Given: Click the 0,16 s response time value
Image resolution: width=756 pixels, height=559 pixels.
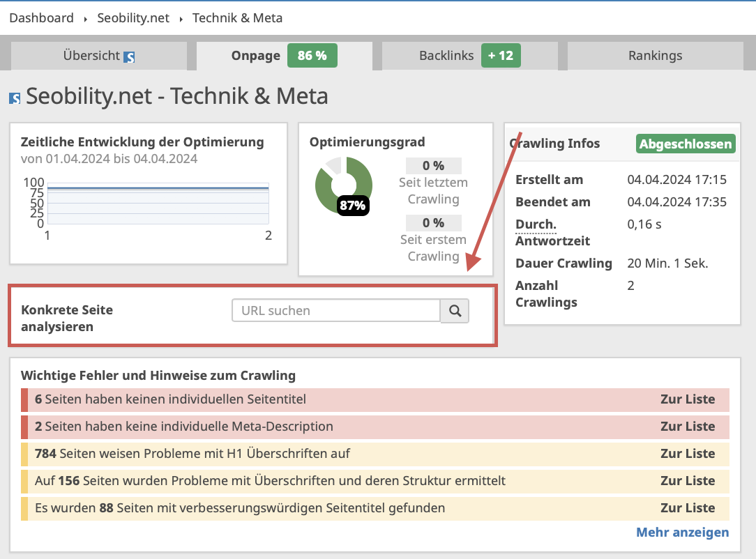Looking at the screenshot, I should (x=644, y=224).
